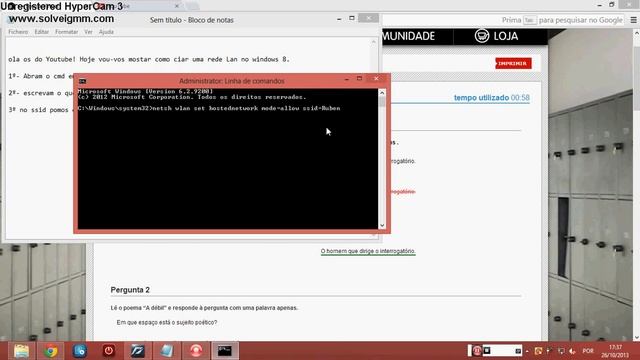
Task: Open the red HyperCam recorder icon in taskbar
Action: (x=196, y=351)
